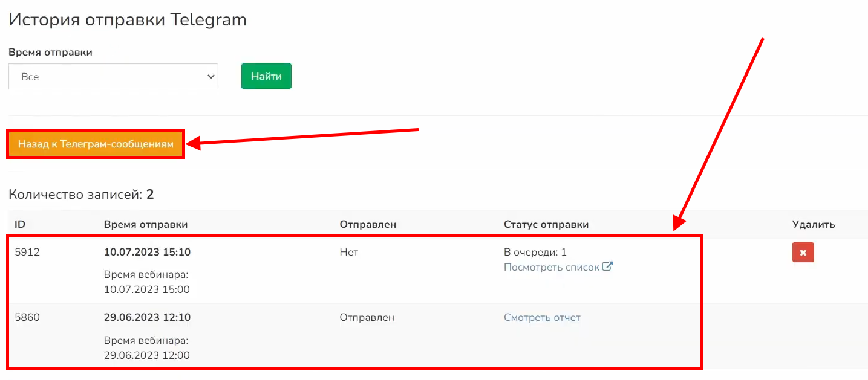The width and height of the screenshot is (868, 380).
Task: Click the Отправлен column header
Action: point(368,224)
